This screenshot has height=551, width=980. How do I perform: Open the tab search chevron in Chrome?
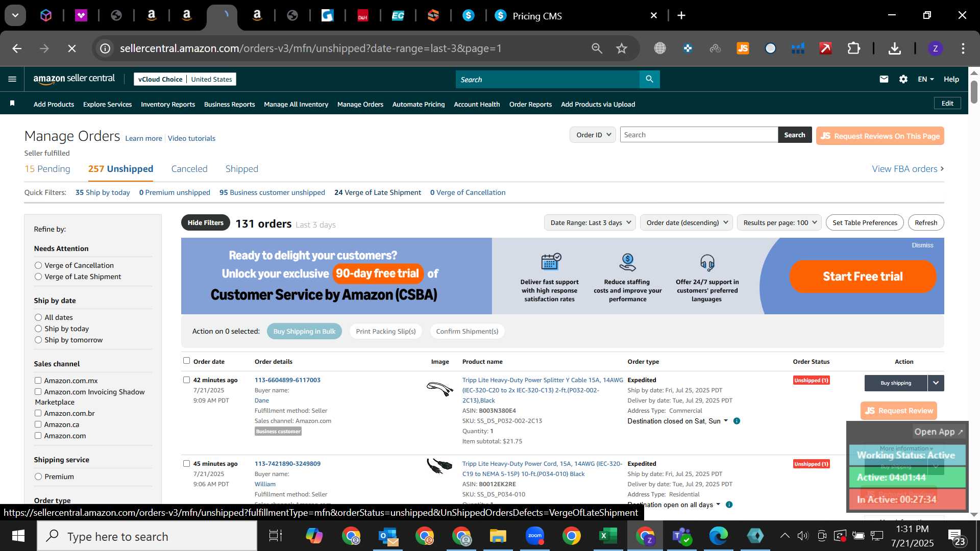[x=15, y=15]
